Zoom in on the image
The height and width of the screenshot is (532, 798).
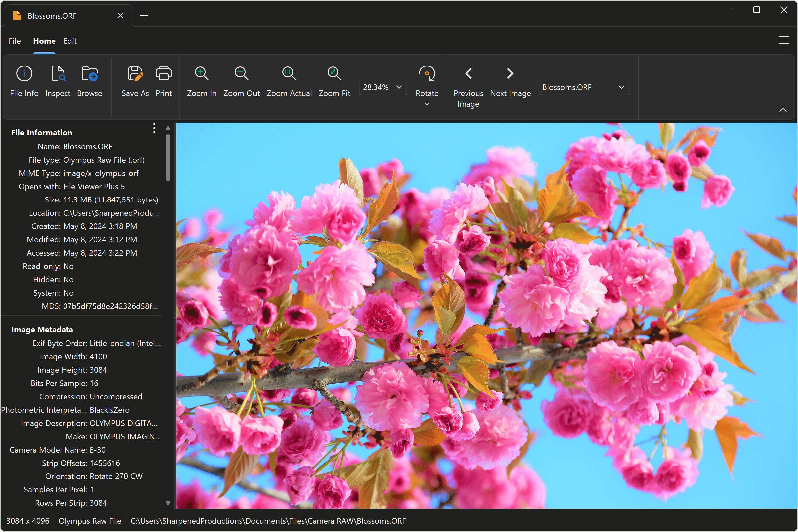click(201, 74)
